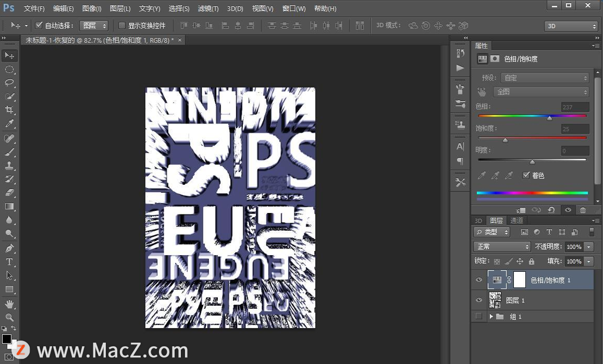The height and width of the screenshot is (364, 603).
Task: Select the Dodge tool
Action: click(9, 233)
